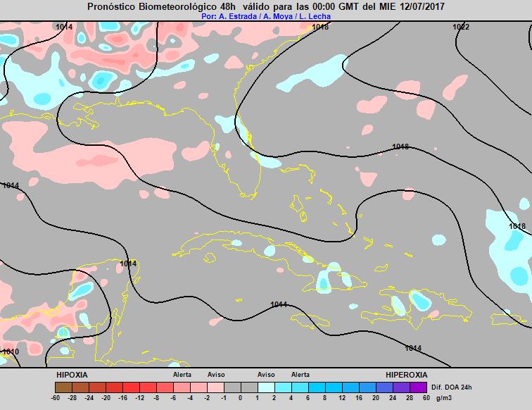Image resolution: width=532 pixels, height=410 pixels.
Task: Pick the gray swatch between 0 and 1
Action: click(249, 387)
